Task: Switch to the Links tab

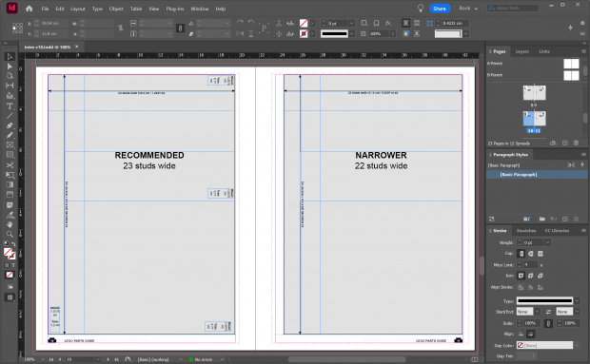Action: (544, 51)
